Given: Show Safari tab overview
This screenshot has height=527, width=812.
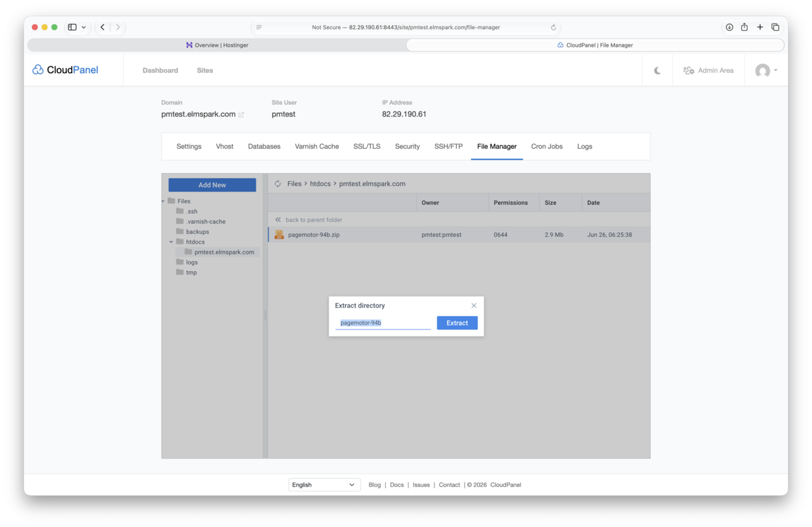Looking at the screenshot, I should [775, 27].
